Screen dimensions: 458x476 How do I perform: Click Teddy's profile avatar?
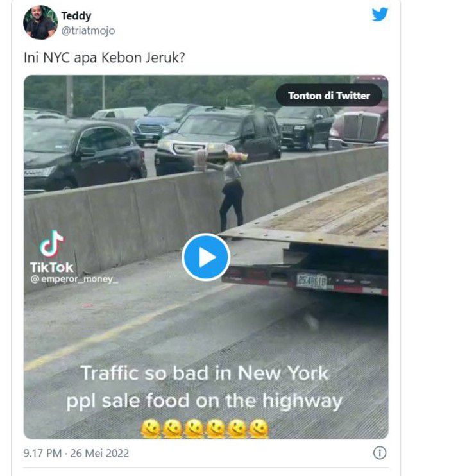click(40, 22)
